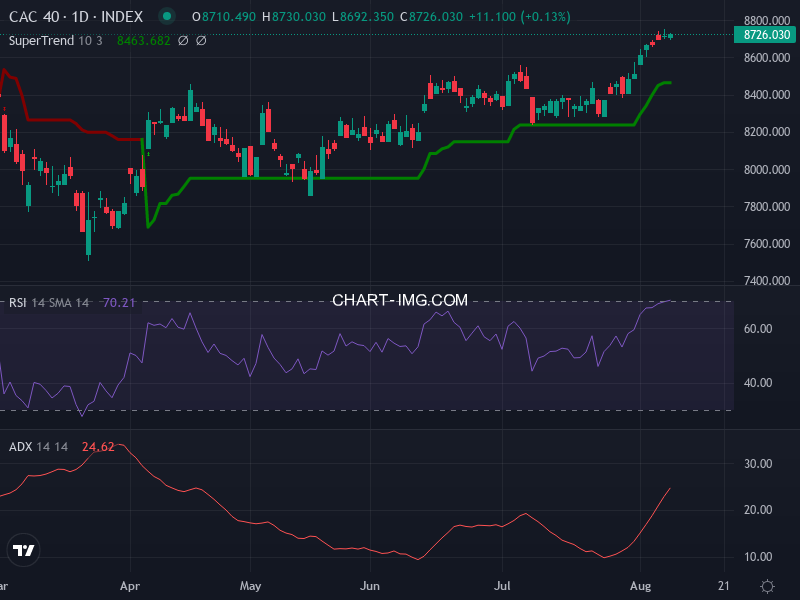This screenshot has width=800, height=600.
Task: Click the 21 date label on time axis
Action: (x=724, y=586)
